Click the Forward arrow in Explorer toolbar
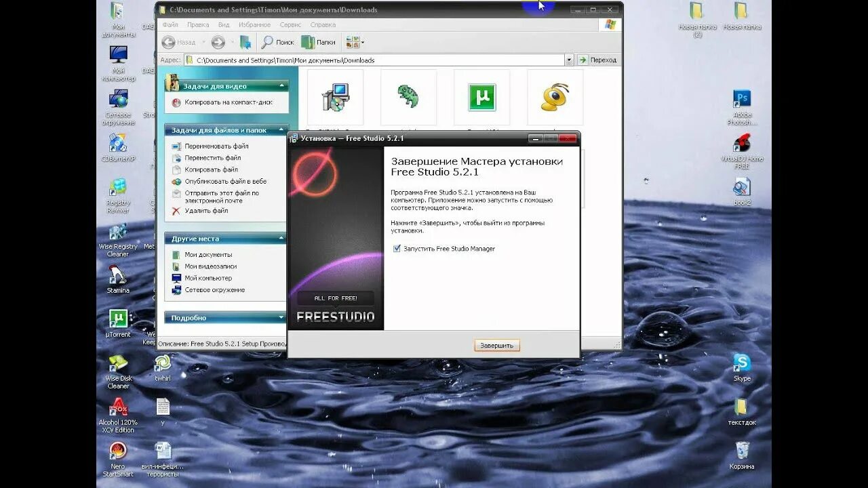Viewport: 868px width, 488px height. [218, 42]
